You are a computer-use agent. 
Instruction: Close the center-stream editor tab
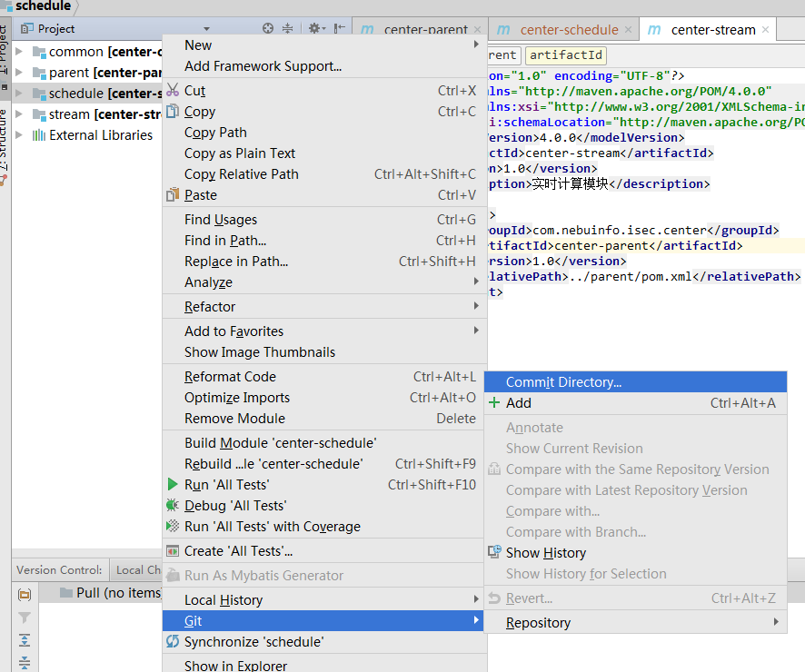click(765, 30)
